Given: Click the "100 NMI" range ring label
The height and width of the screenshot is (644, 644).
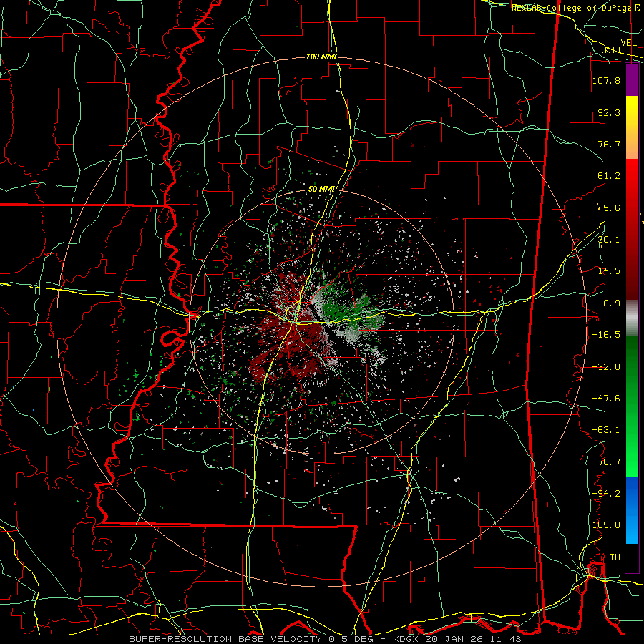Looking at the screenshot, I should [321, 57].
